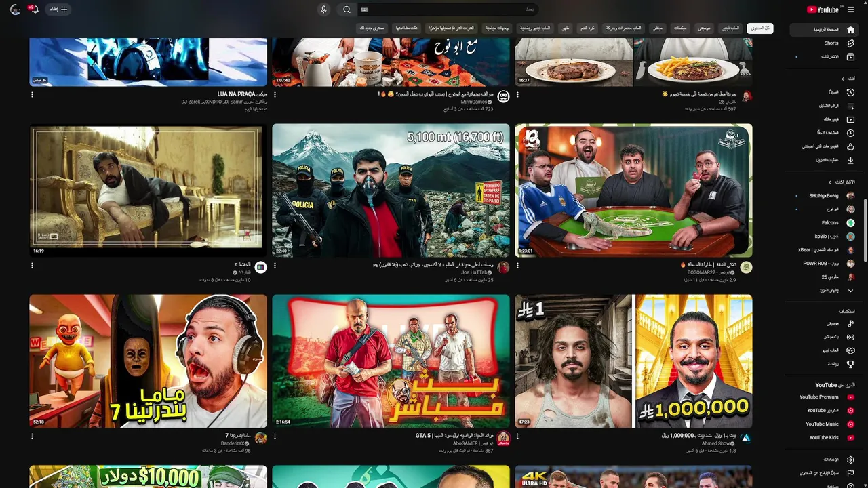Viewport: 868px width, 488px height.
Task: Play the GTA 5 live stream thumbnail
Action: 391,361
